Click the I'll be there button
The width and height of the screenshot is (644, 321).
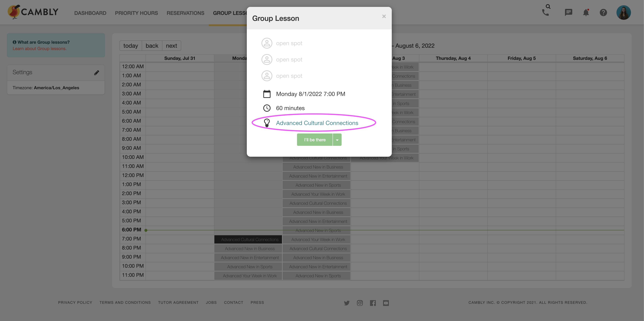point(315,140)
